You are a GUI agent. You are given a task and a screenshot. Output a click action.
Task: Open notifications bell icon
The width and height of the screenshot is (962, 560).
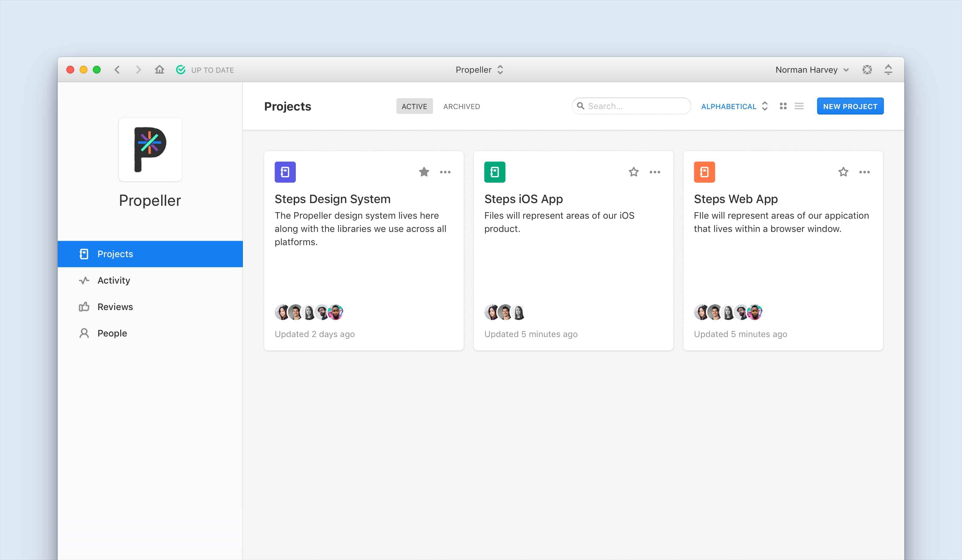(888, 69)
